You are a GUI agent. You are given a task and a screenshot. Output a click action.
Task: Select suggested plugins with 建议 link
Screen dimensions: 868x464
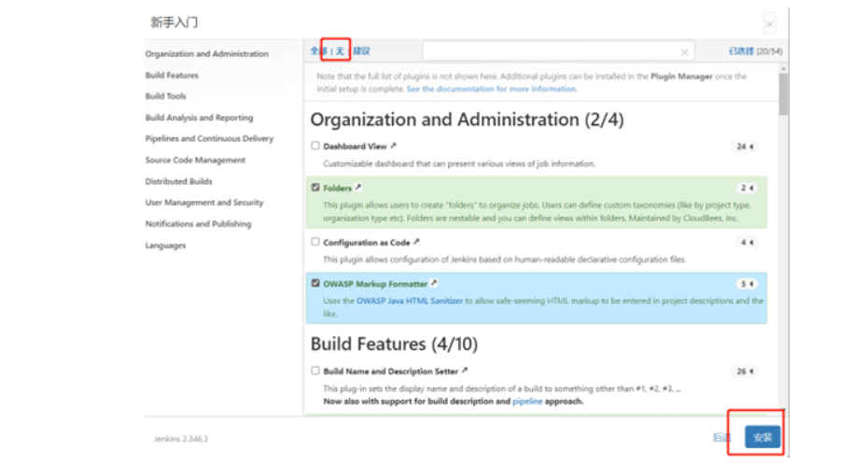361,51
